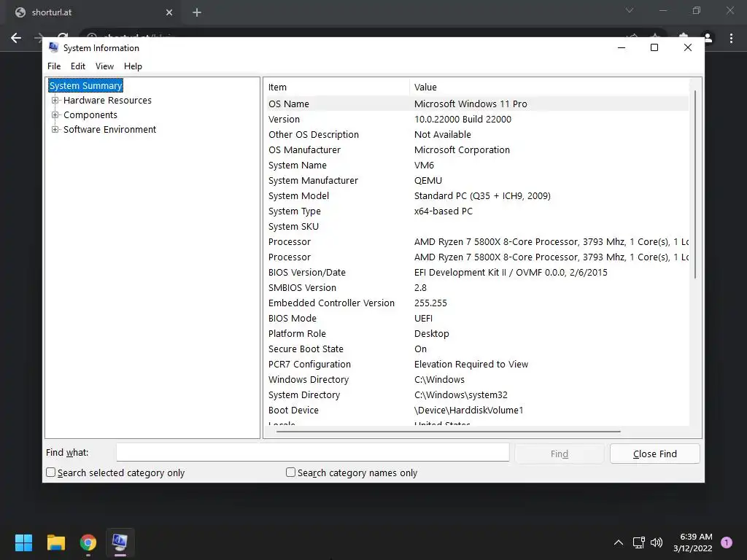Open the notification badge in the tray
747x560 pixels.
coord(727,542)
